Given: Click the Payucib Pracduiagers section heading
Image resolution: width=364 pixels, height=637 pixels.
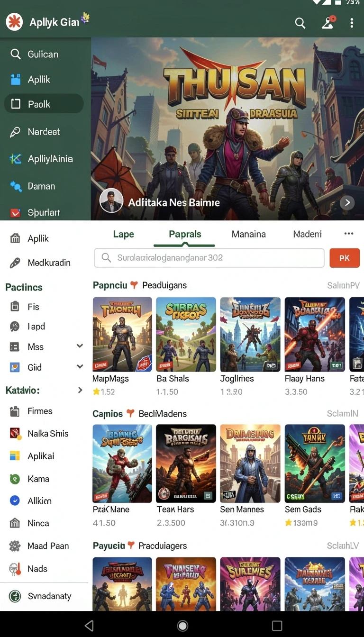Looking at the screenshot, I should tap(140, 546).
